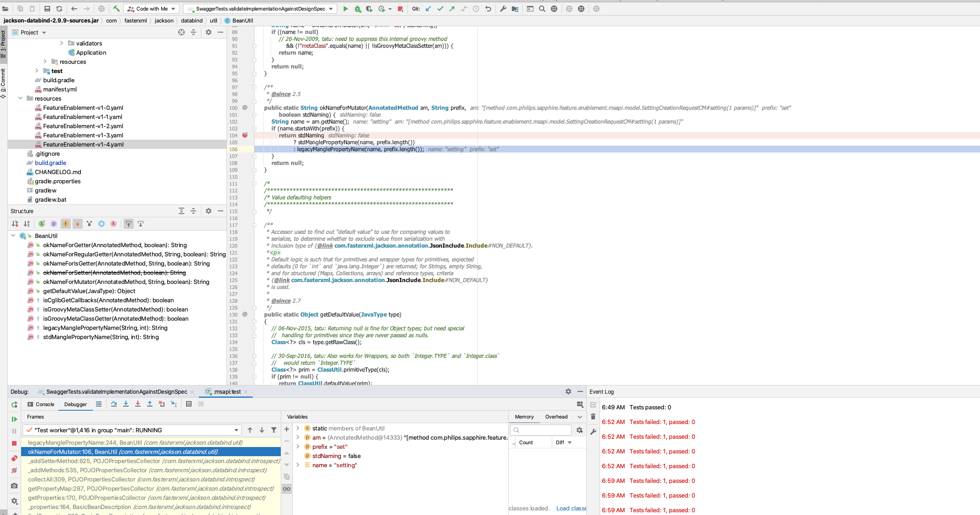The image size is (980, 515).
Task: Resume the paused program
Action: [14, 419]
